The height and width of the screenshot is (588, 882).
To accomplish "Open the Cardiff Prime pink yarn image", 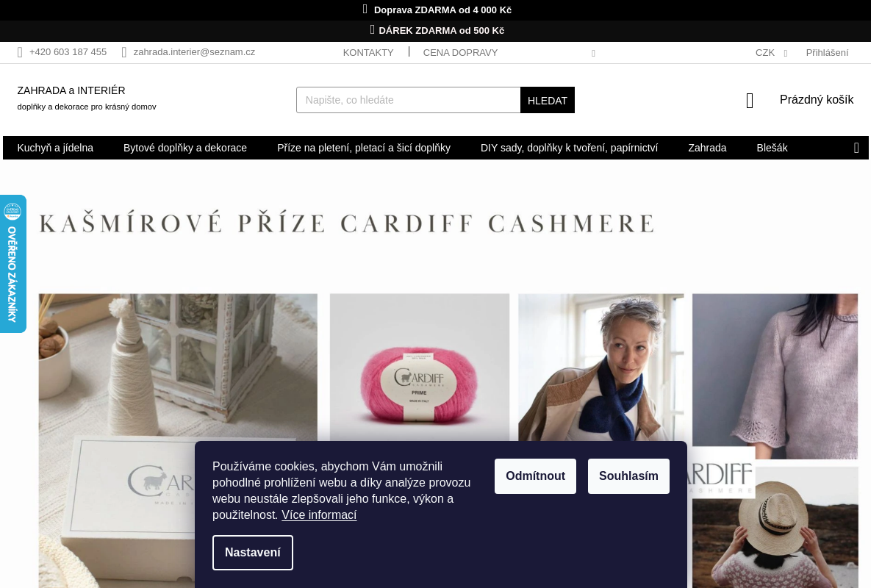I will coord(420,367).
